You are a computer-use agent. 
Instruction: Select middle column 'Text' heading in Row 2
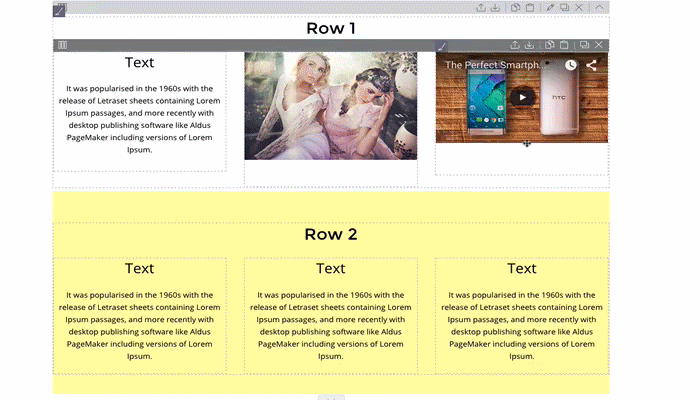tap(331, 269)
